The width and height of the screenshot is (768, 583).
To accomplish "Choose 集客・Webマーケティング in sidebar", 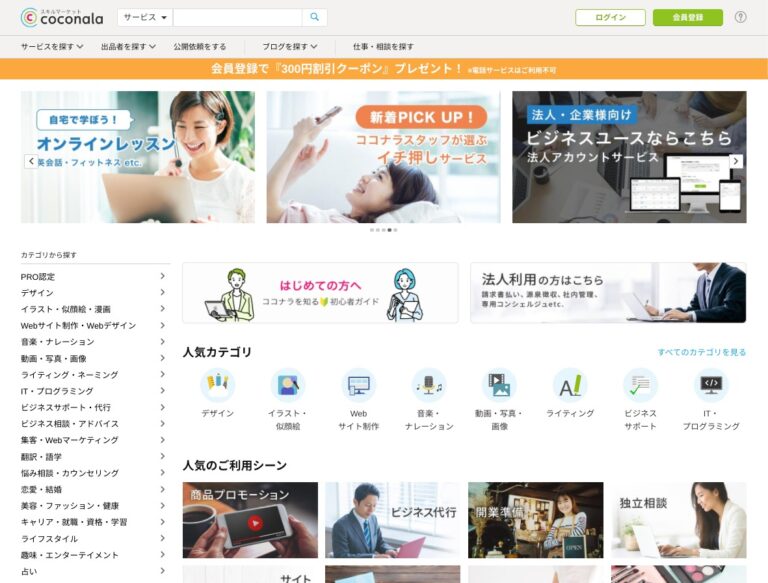I will (x=70, y=440).
